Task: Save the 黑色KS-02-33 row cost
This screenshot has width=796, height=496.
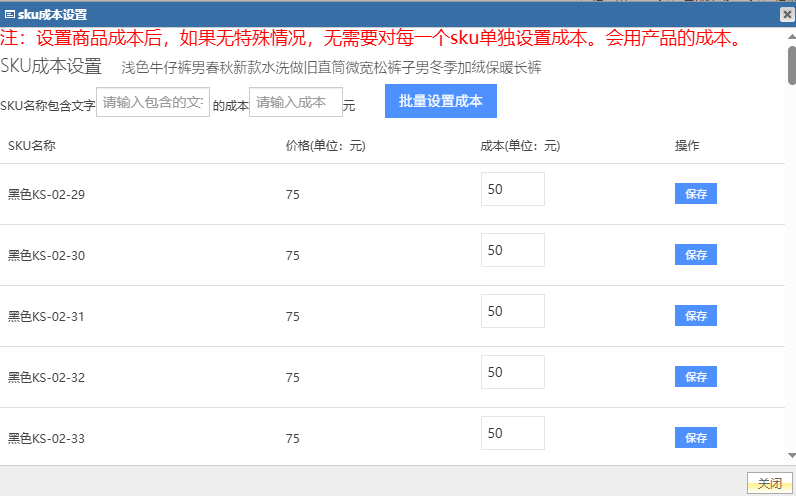Action: click(695, 438)
